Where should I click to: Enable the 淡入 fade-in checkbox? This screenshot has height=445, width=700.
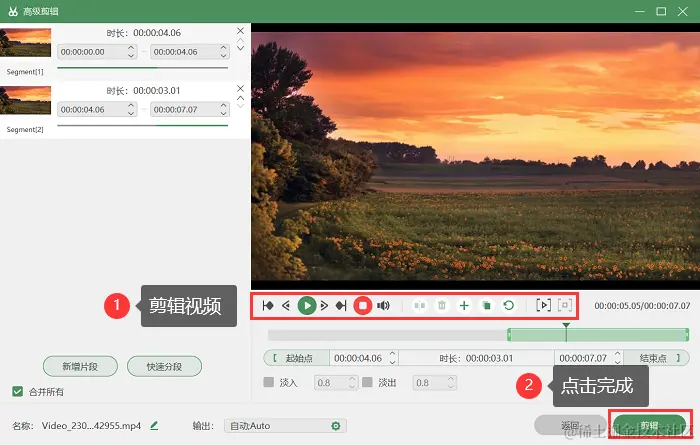coord(268,382)
